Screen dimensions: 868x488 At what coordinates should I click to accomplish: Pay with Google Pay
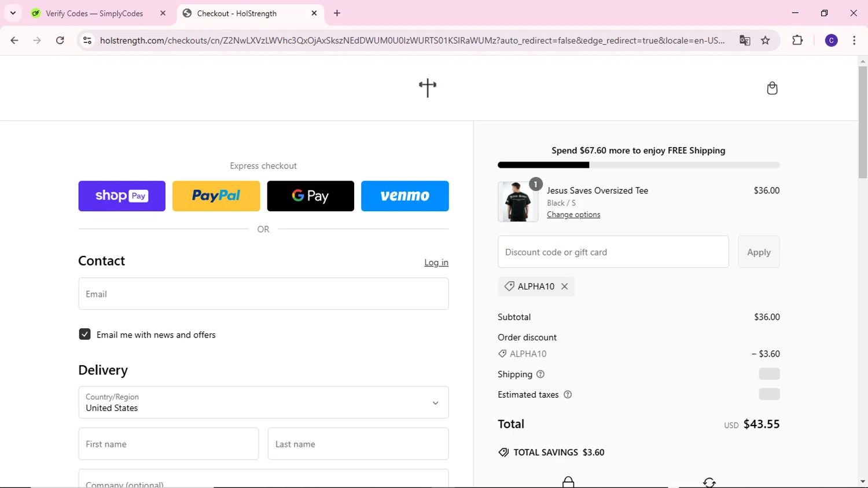(311, 196)
